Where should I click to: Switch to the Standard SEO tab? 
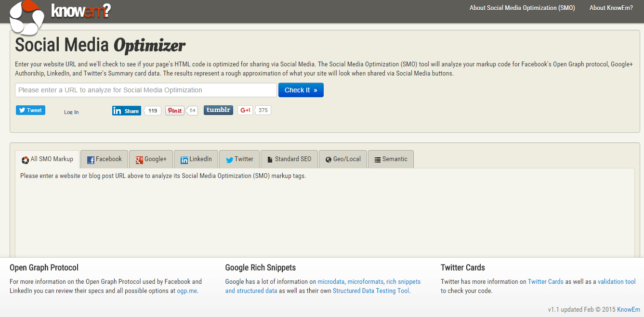tap(289, 159)
